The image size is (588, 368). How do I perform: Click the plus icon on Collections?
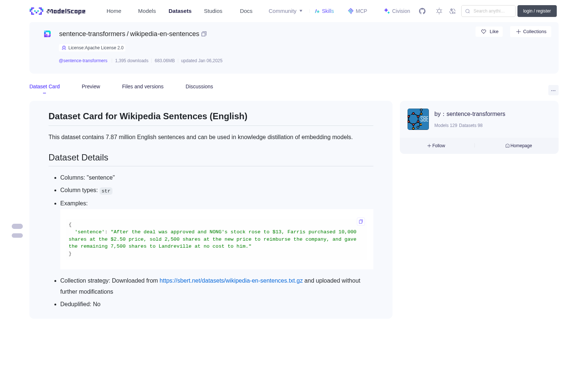point(518,32)
